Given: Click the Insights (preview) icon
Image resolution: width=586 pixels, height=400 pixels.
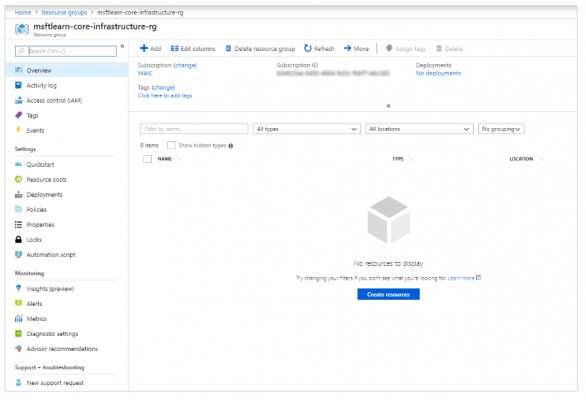Looking at the screenshot, I should tap(18, 288).
